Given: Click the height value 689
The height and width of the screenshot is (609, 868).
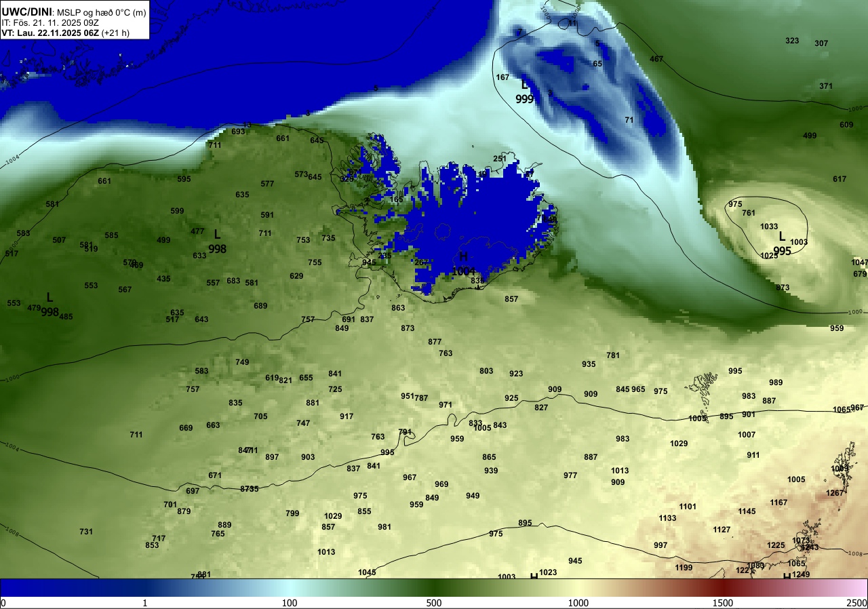Looking at the screenshot, I should click(x=260, y=306).
